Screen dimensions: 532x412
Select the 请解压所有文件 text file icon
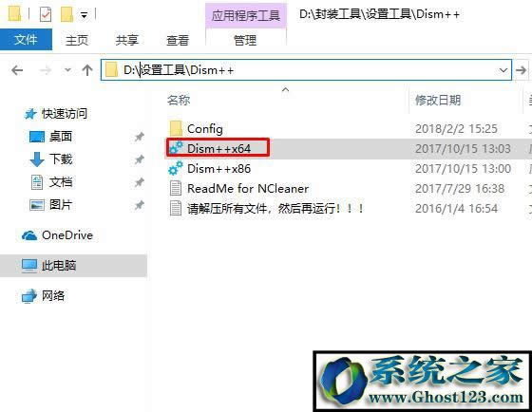[x=176, y=208]
